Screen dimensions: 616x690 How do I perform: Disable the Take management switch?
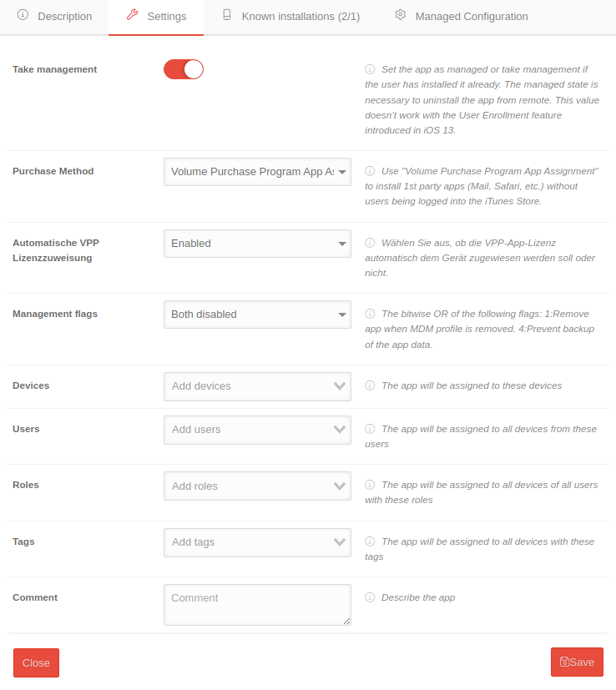pyautogui.click(x=184, y=69)
